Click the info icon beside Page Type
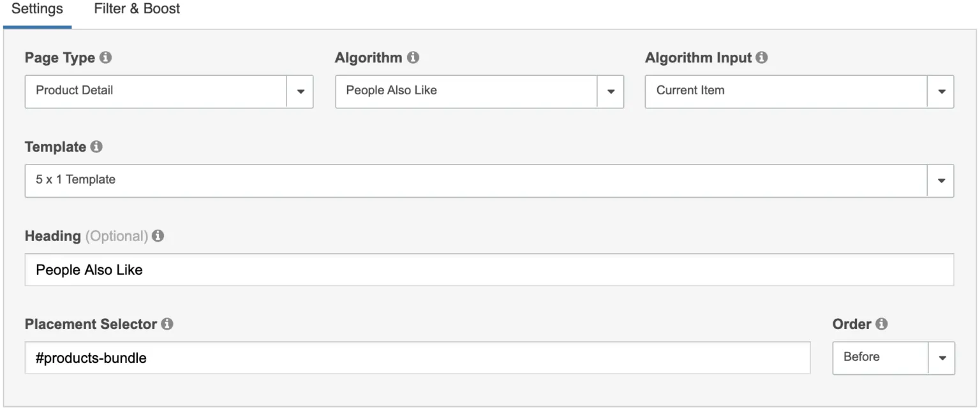 tap(106, 57)
